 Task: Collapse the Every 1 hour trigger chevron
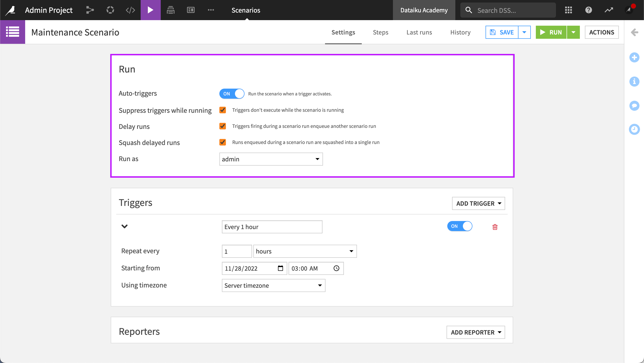pos(124,226)
